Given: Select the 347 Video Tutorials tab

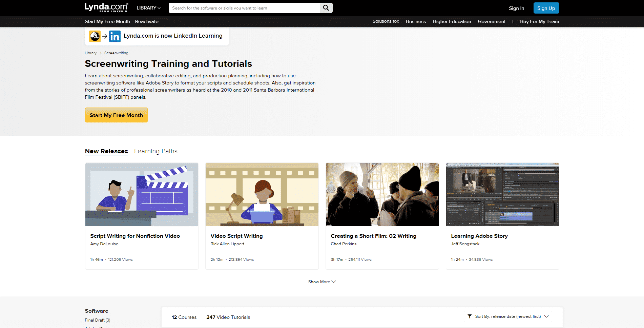Looking at the screenshot, I should tap(228, 317).
